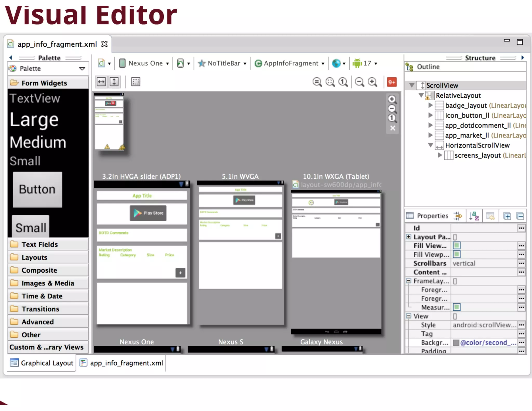Expand badge_layout tree node
Image resolution: width=532 pixels, height=411 pixels.
[x=430, y=105]
